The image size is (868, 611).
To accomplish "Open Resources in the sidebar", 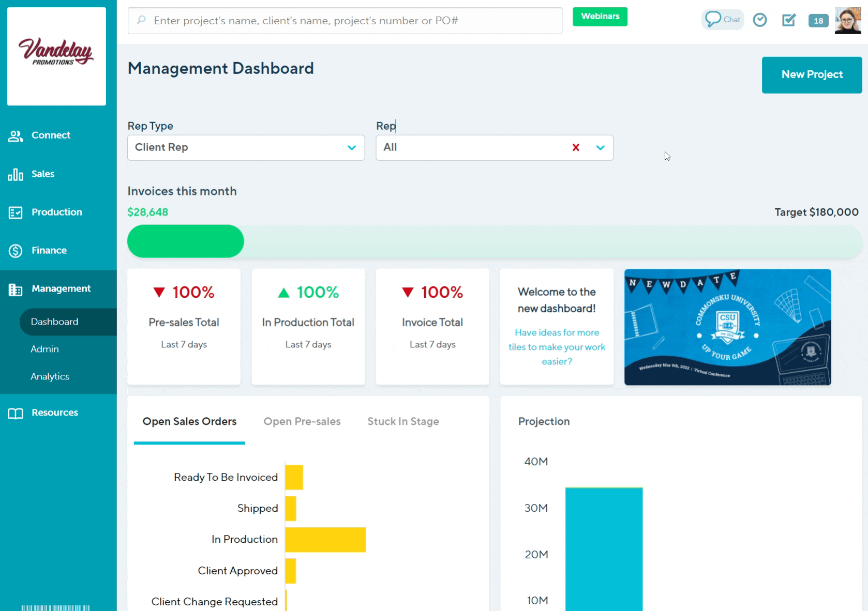I will click(54, 413).
